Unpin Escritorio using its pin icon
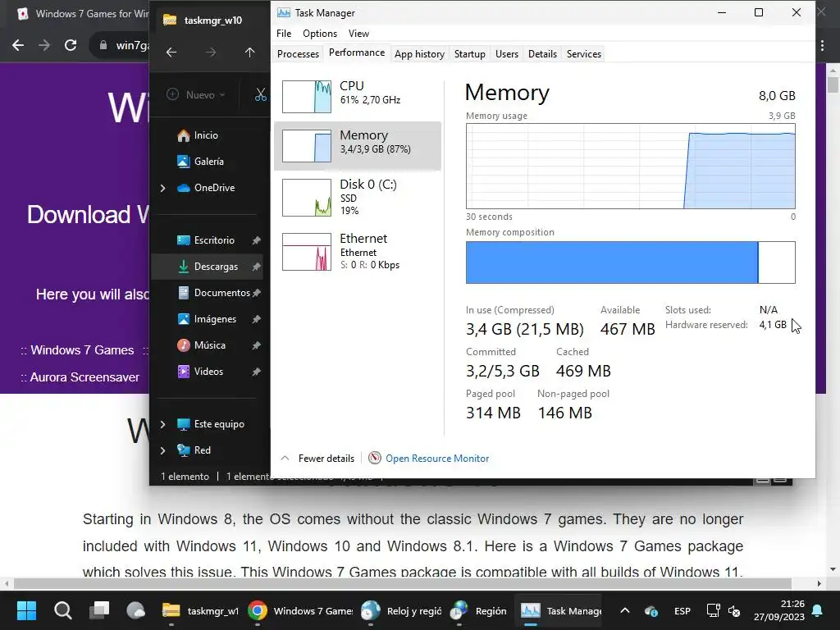 (257, 240)
